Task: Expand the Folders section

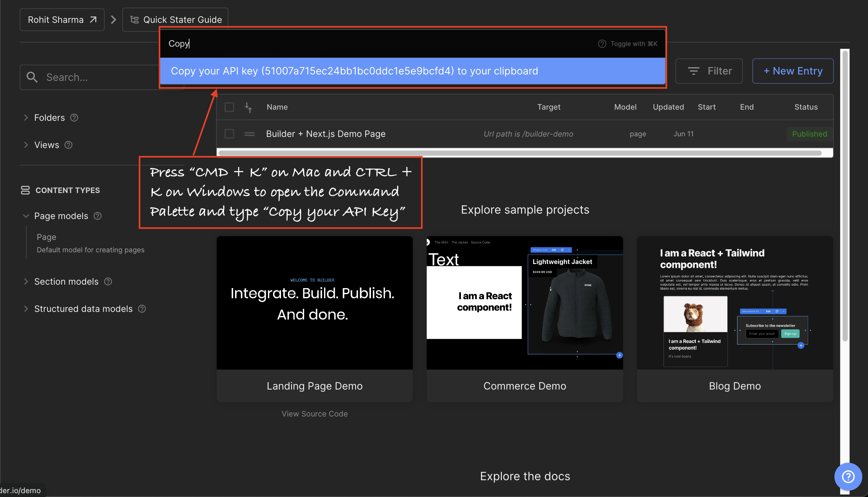Action: click(26, 118)
